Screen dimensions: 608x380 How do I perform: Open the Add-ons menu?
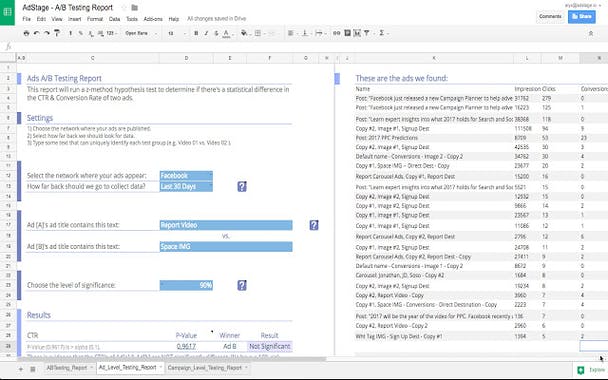coord(153,19)
